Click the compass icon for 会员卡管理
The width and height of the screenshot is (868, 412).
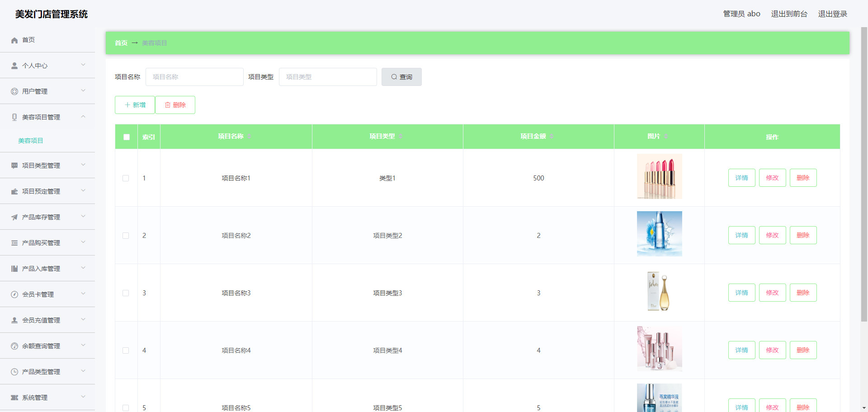click(x=14, y=294)
